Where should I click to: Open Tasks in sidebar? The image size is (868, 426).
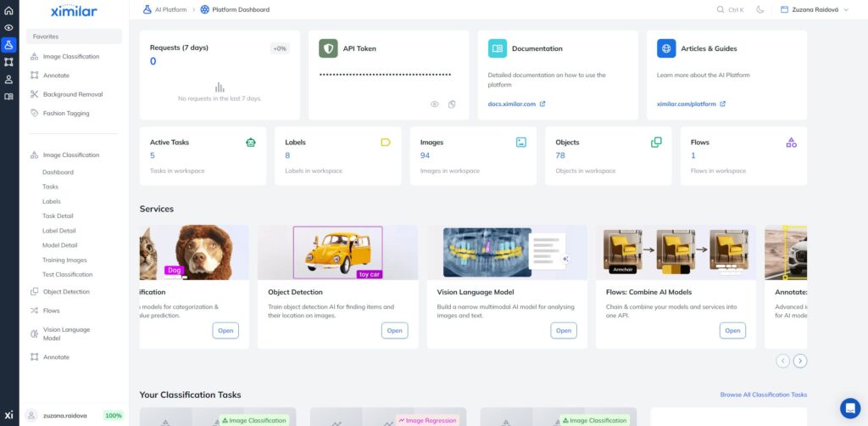50,187
